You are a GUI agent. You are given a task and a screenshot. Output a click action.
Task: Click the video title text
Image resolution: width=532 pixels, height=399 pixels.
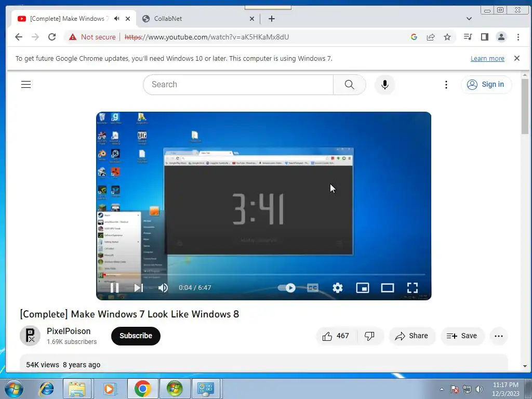(x=129, y=314)
